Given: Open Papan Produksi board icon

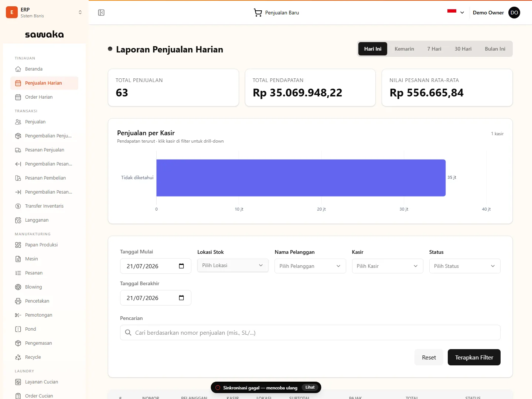Looking at the screenshot, I should [18, 245].
